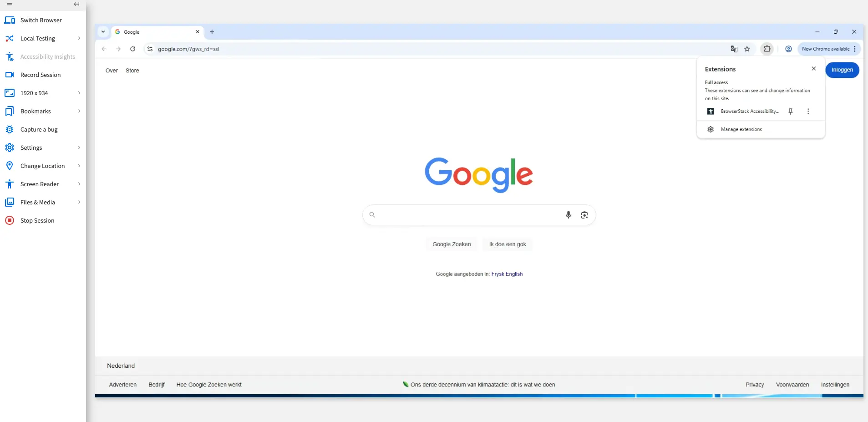Click the Capture a bug icon
This screenshot has width=868, height=422.
(x=10, y=129)
